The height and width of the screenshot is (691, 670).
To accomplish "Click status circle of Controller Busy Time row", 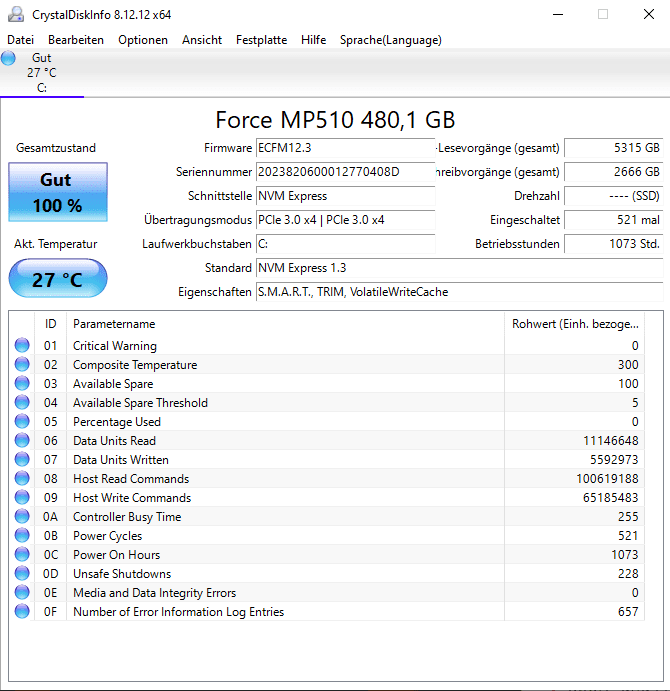I will tap(22, 516).
